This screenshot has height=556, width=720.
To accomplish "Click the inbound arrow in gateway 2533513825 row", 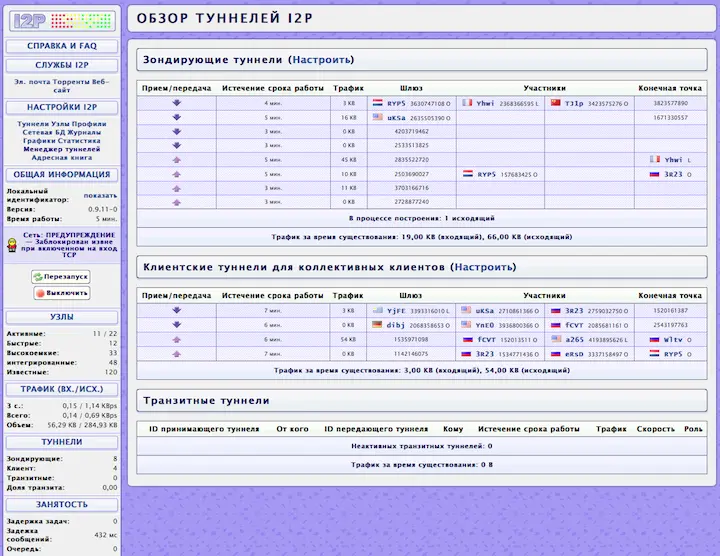I will coord(177,145).
